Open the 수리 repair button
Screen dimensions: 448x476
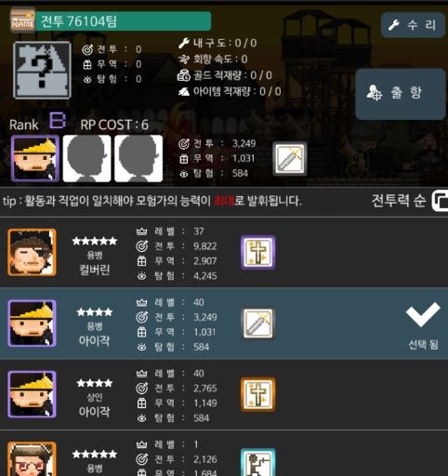coord(413,25)
